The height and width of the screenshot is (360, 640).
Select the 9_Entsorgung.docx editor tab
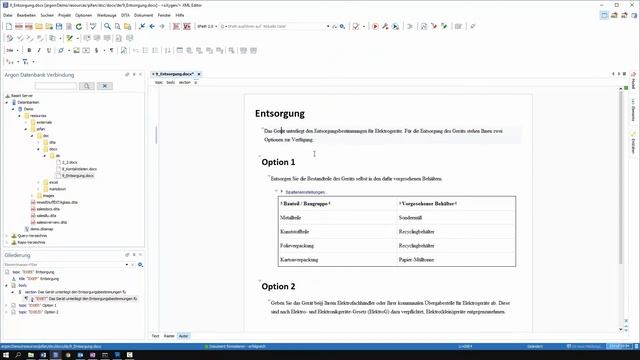174,74
